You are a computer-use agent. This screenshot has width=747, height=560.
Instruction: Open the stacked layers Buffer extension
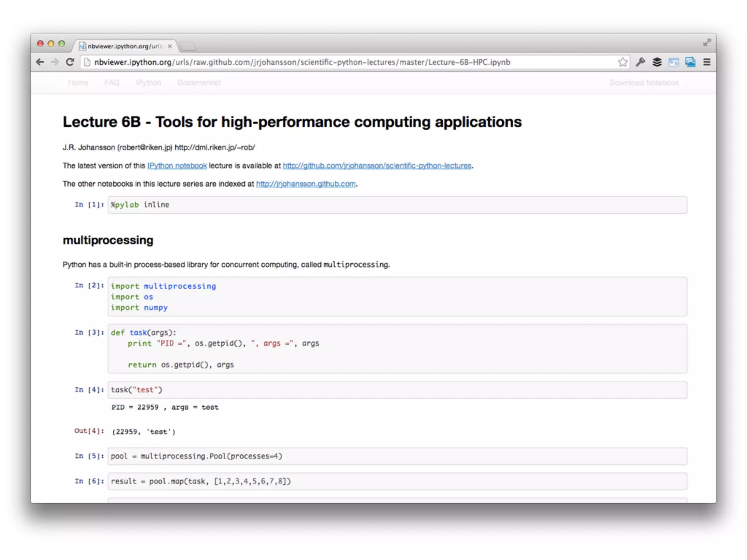[657, 62]
